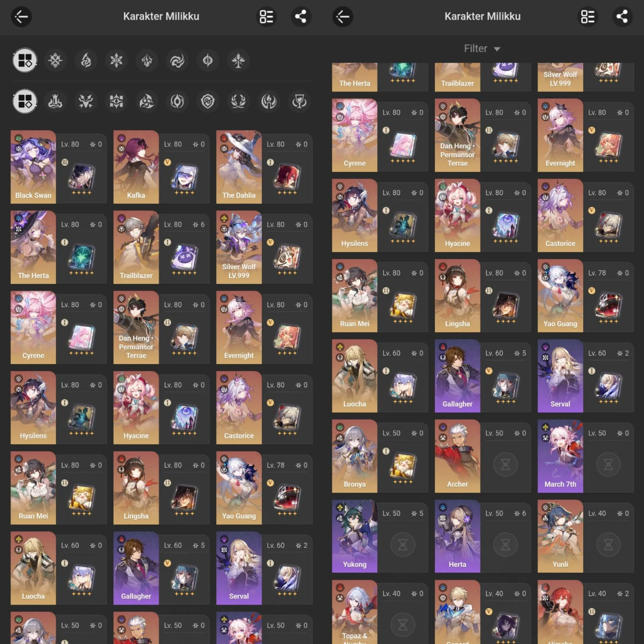Click The Dahlia's equipped light cone thumbnail
Image resolution: width=644 pixels, height=644 pixels.
(x=287, y=177)
